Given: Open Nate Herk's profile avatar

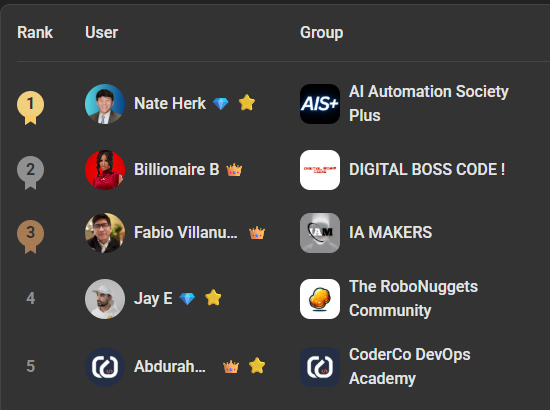Looking at the screenshot, I should (105, 104).
